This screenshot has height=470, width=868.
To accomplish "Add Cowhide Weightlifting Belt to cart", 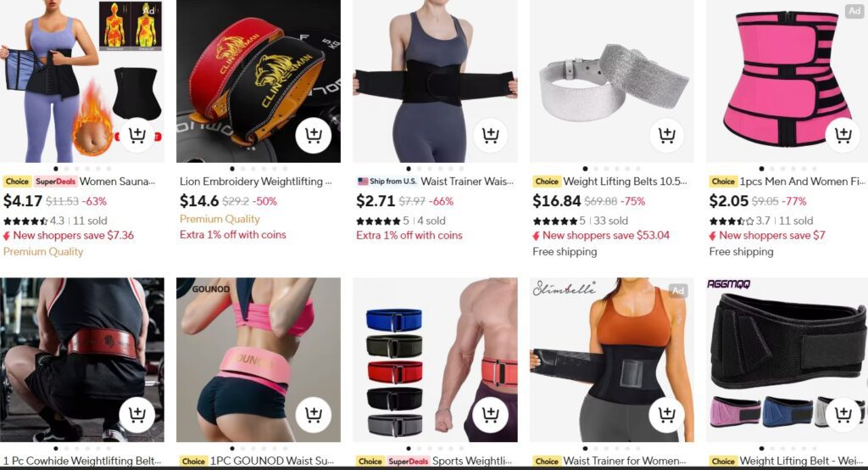I will tap(136, 415).
